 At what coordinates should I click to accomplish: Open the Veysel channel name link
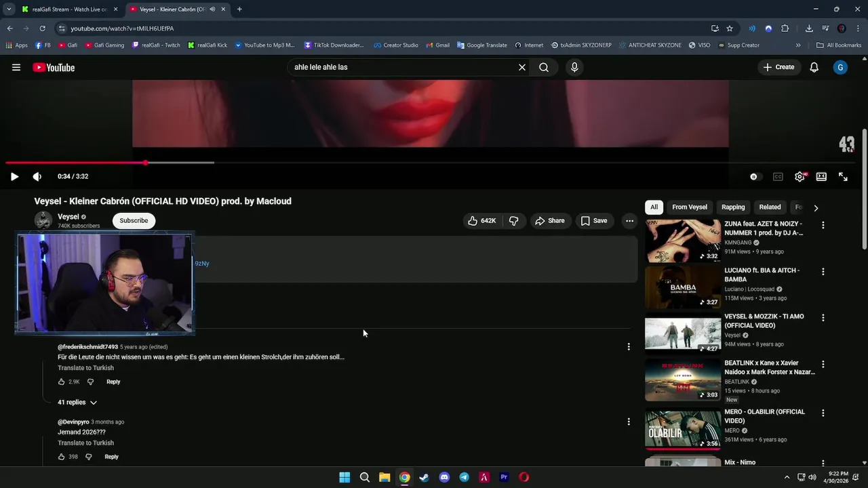click(68, 217)
